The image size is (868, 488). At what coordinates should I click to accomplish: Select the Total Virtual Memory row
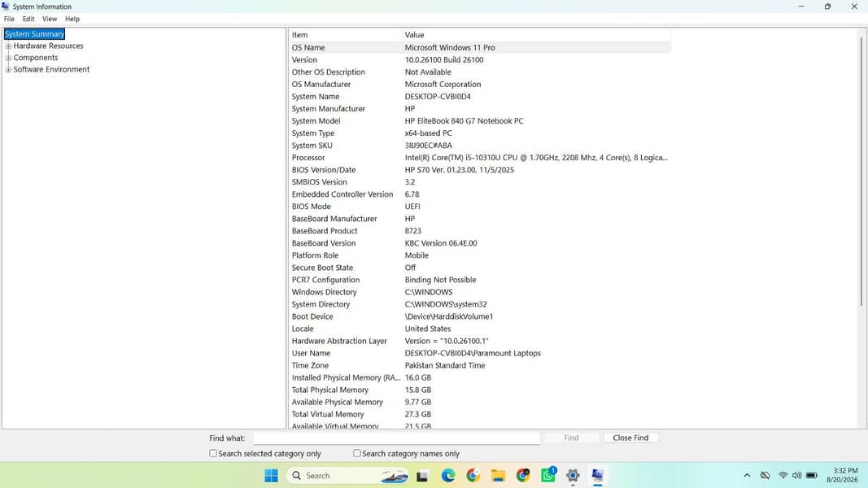[480, 414]
